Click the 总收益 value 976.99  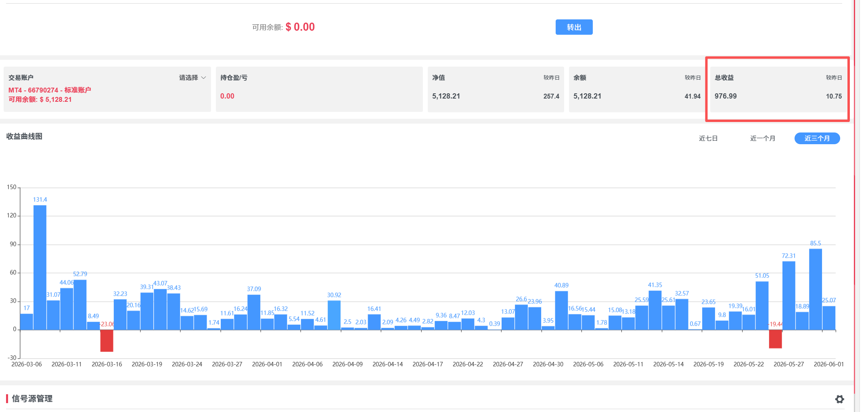[726, 96]
